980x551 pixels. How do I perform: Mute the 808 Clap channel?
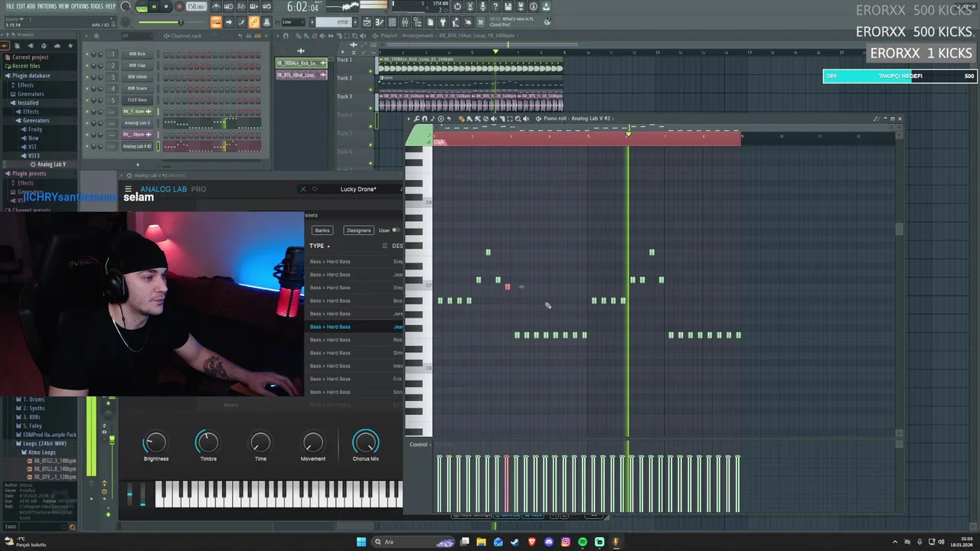pos(87,66)
